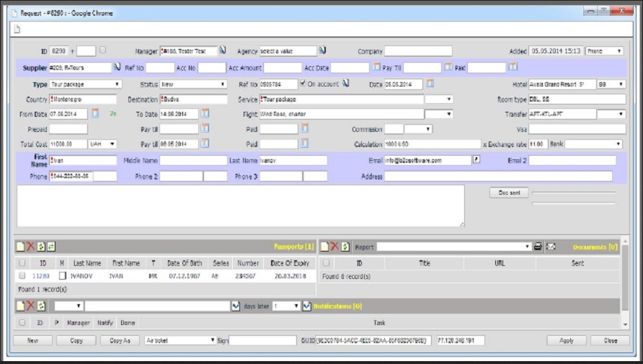Screen dimensions: 643x364
Task: Click the lookup icon beside Supplier field
Action: 116,68
